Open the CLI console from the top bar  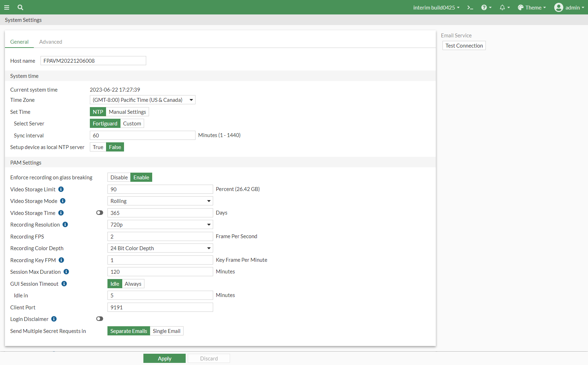coord(470,7)
